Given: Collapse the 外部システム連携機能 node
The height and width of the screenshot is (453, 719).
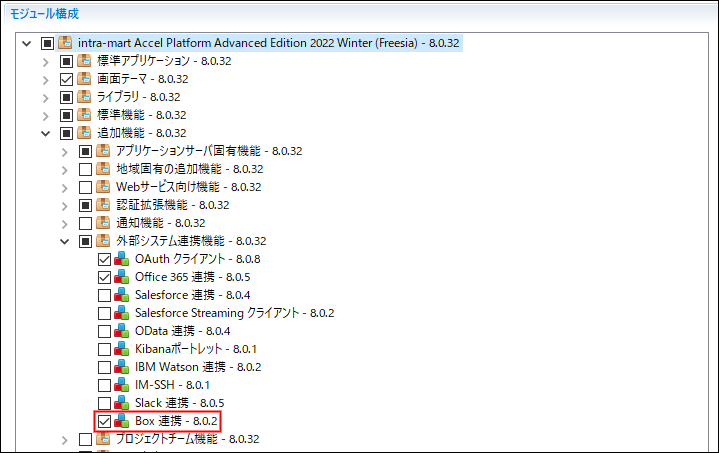Looking at the screenshot, I should [x=65, y=241].
